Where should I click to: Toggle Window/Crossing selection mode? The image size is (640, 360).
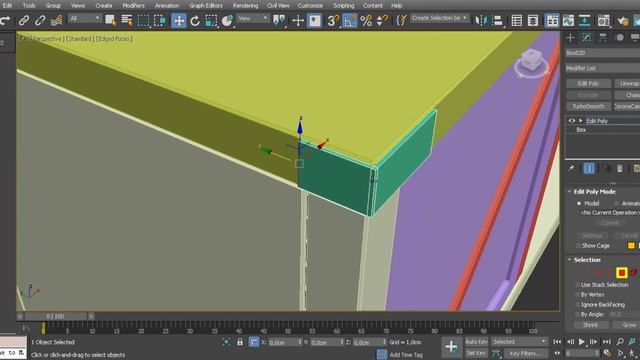click(160, 20)
